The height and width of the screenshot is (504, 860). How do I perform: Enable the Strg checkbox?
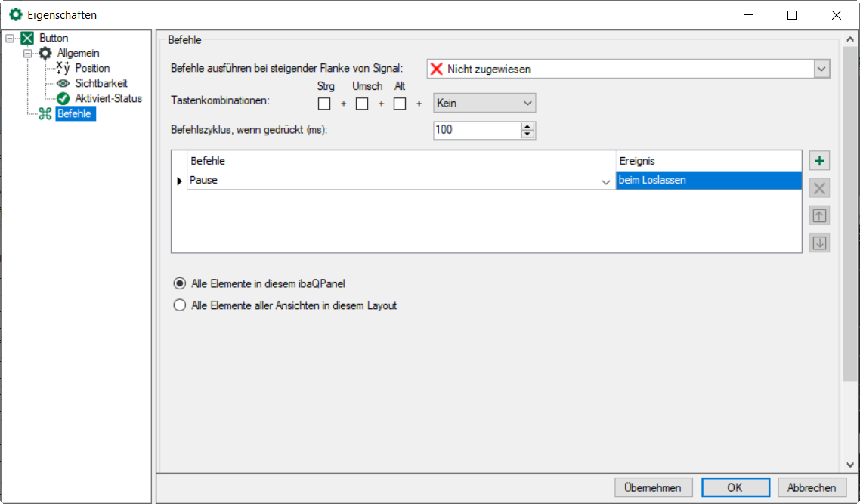click(324, 104)
